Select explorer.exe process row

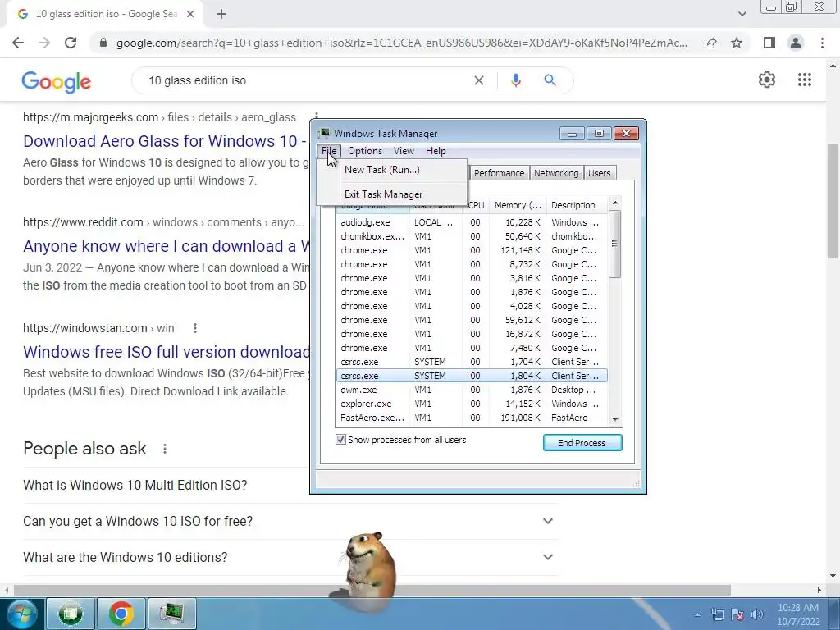pos(472,404)
